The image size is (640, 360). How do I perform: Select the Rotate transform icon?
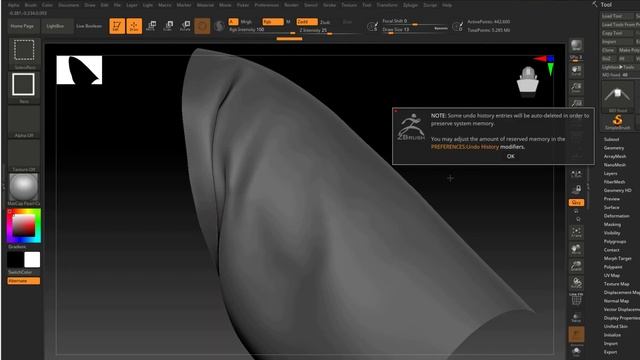click(x=185, y=26)
